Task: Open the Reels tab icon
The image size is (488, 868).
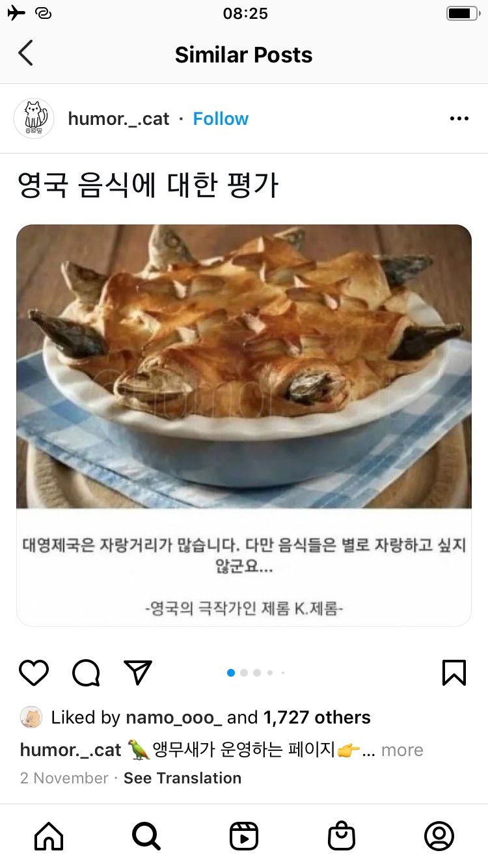Action: coord(244,836)
